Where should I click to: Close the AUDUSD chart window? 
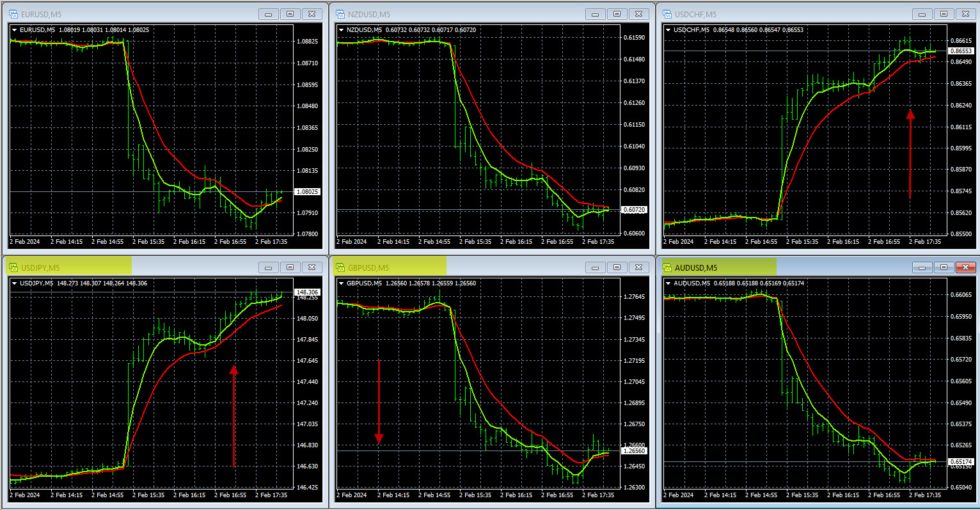pos(965,267)
